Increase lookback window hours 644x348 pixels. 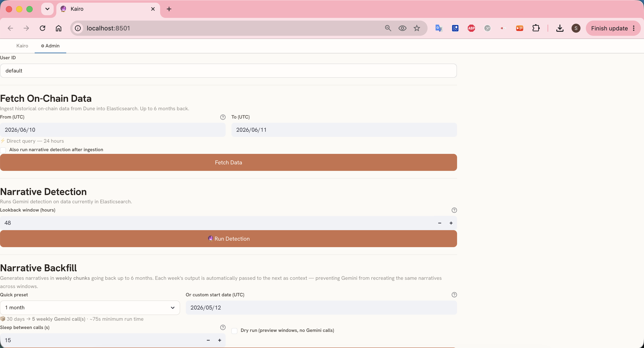451,223
